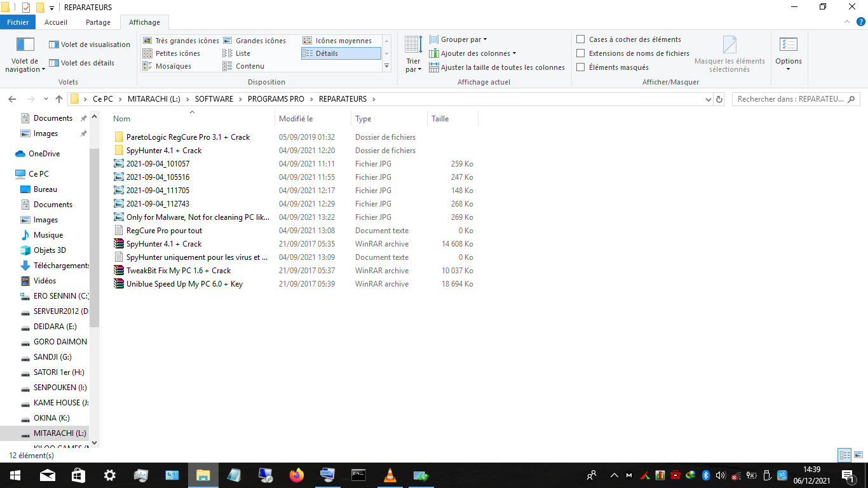Switch to the Partage ribbon tab
The width and height of the screenshot is (868, 488).
click(98, 22)
